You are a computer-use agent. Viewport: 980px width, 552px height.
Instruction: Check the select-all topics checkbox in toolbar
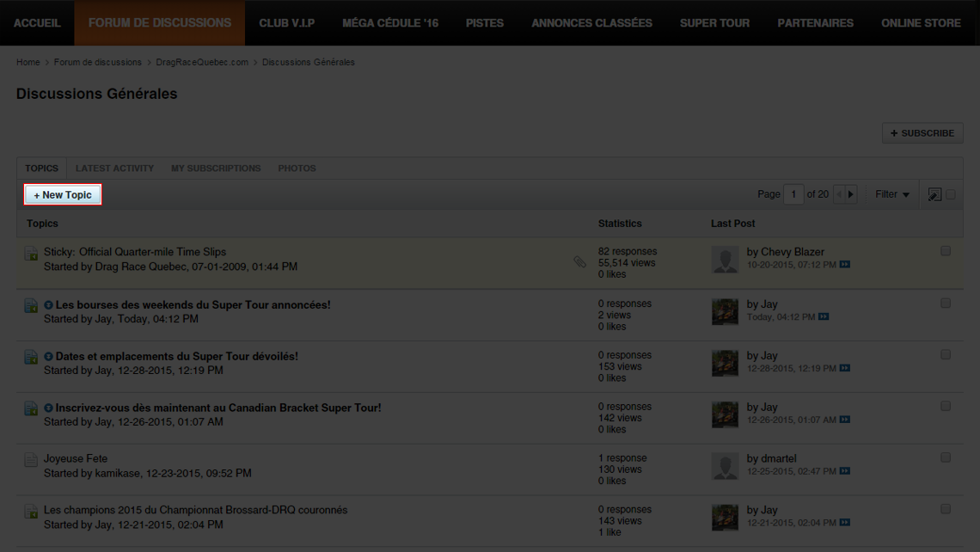pyautogui.click(x=951, y=195)
